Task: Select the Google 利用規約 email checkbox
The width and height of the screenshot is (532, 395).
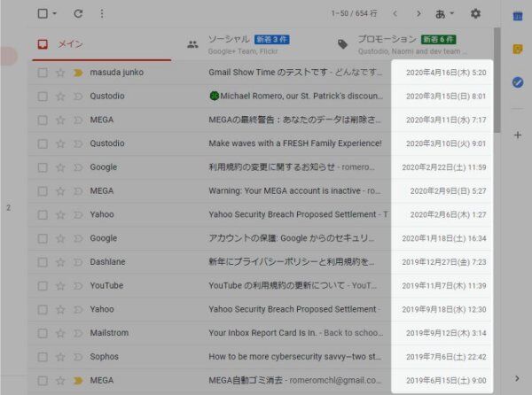Action: point(43,167)
